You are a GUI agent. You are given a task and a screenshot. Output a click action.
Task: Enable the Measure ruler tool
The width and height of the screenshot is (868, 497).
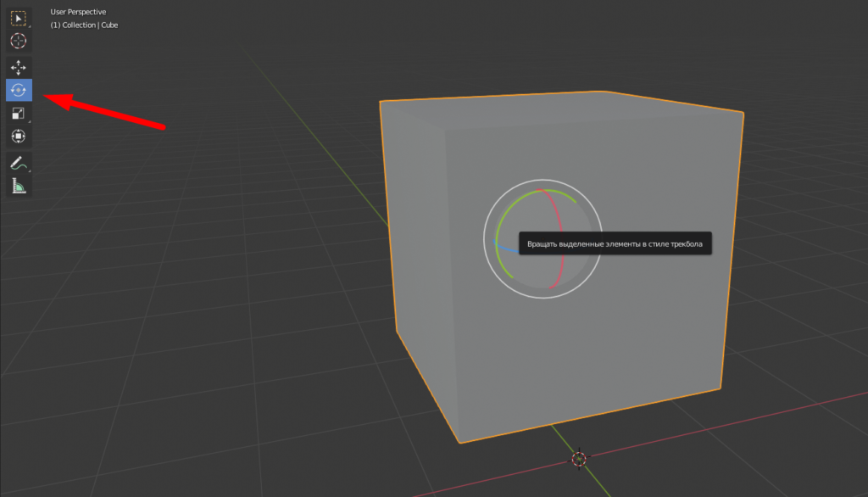pos(18,186)
